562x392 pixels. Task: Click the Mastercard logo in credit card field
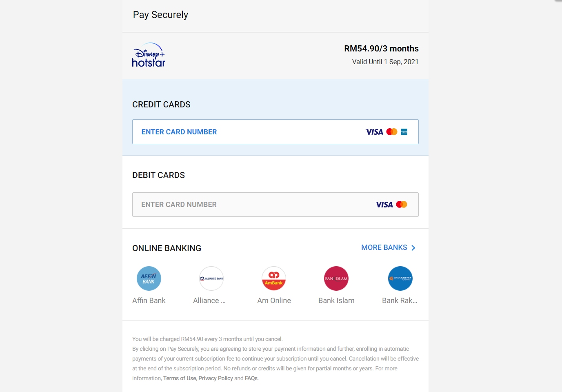[x=392, y=132]
